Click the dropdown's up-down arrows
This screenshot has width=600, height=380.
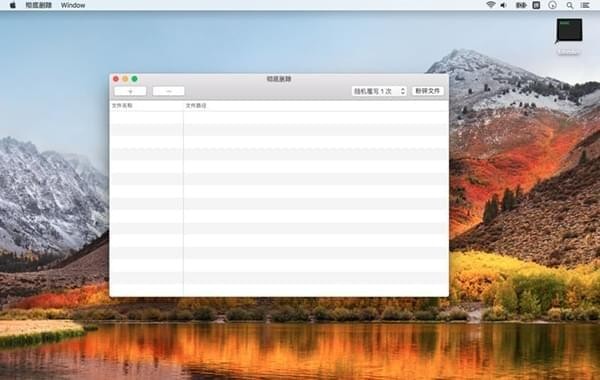click(x=403, y=91)
